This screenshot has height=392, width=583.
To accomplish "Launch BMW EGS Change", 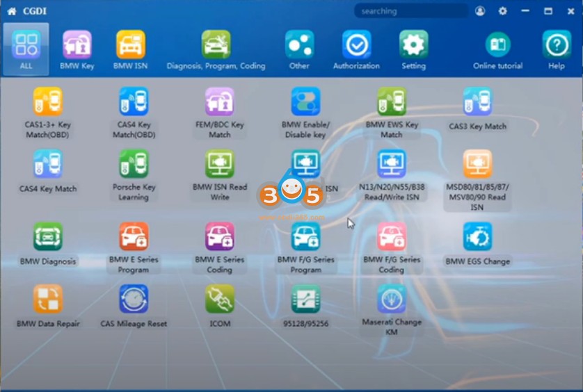I will (477, 244).
